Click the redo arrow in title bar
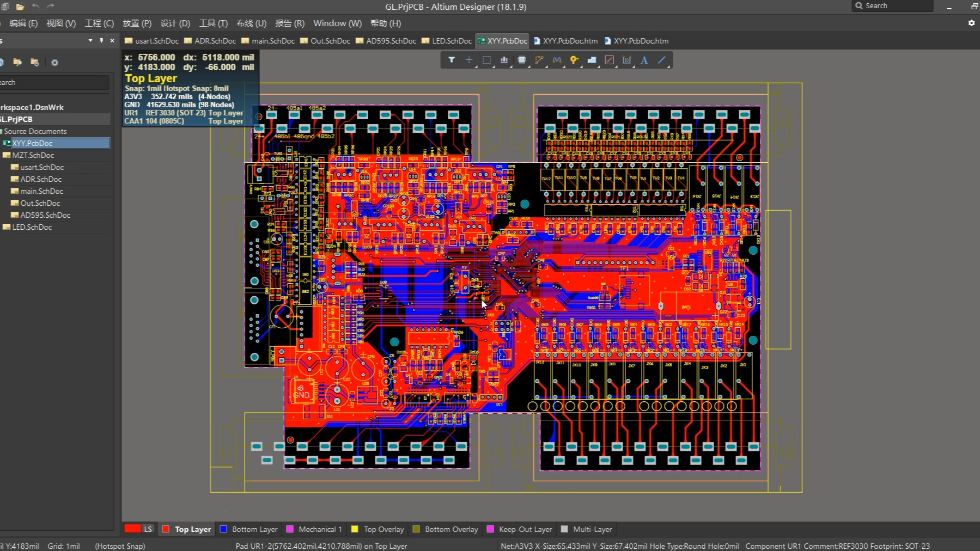This screenshot has width=980, height=551. (x=51, y=6)
